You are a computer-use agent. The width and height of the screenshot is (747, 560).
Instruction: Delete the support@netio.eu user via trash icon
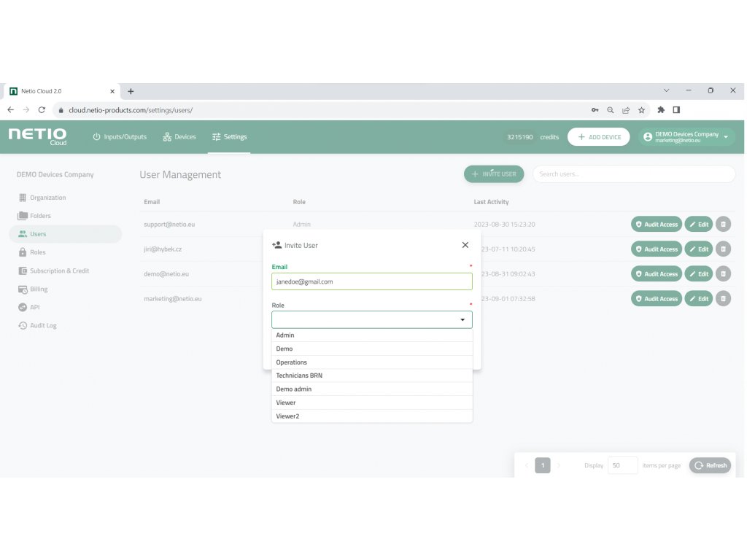723,225
